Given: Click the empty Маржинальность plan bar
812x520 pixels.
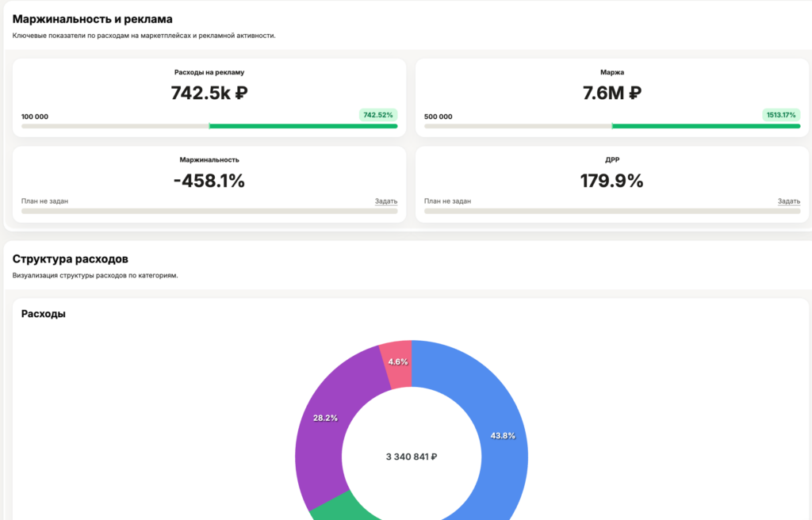Looking at the screenshot, I should [209, 211].
